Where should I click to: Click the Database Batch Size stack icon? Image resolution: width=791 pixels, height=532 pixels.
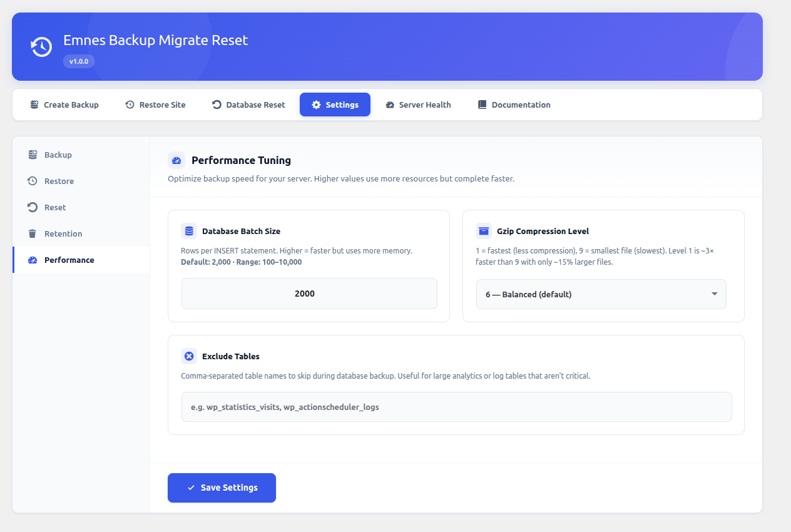(189, 231)
